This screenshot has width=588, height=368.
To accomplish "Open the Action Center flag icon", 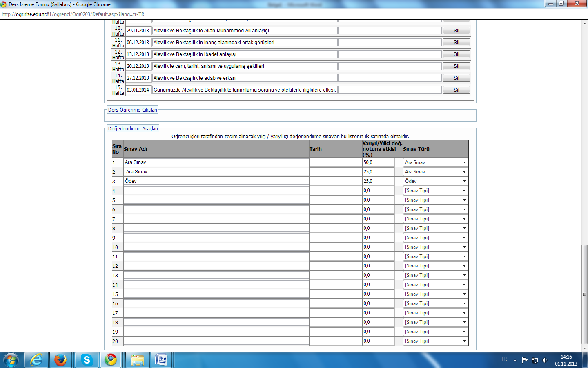I will click(525, 360).
